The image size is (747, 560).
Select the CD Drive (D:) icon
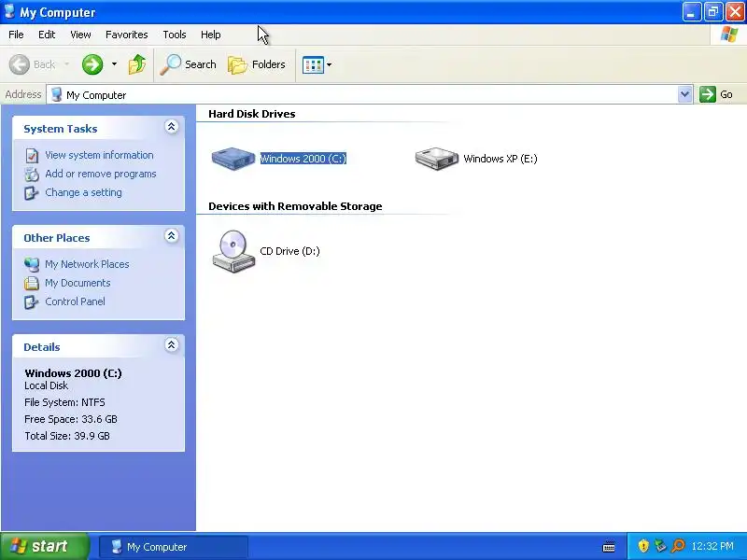pyautogui.click(x=233, y=251)
